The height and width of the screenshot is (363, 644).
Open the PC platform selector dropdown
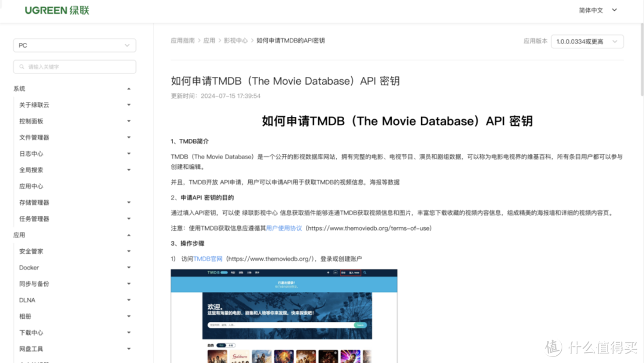pos(74,45)
